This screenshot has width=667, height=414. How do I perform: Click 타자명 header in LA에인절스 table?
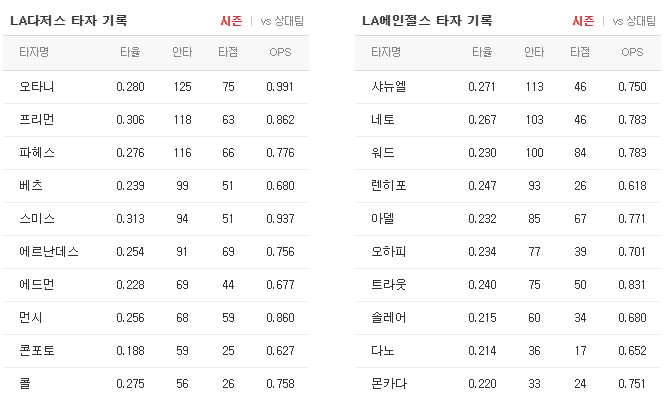coord(386,52)
